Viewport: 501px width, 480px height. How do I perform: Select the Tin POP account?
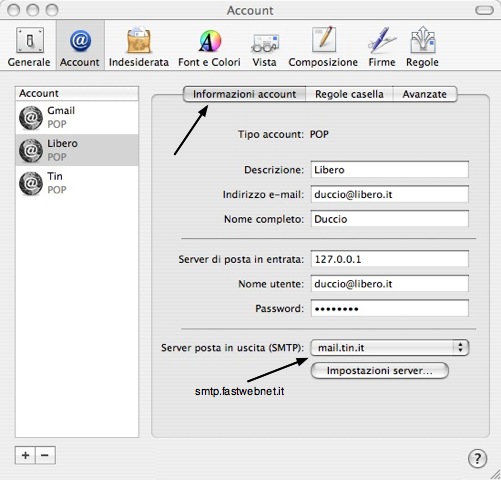click(x=77, y=183)
